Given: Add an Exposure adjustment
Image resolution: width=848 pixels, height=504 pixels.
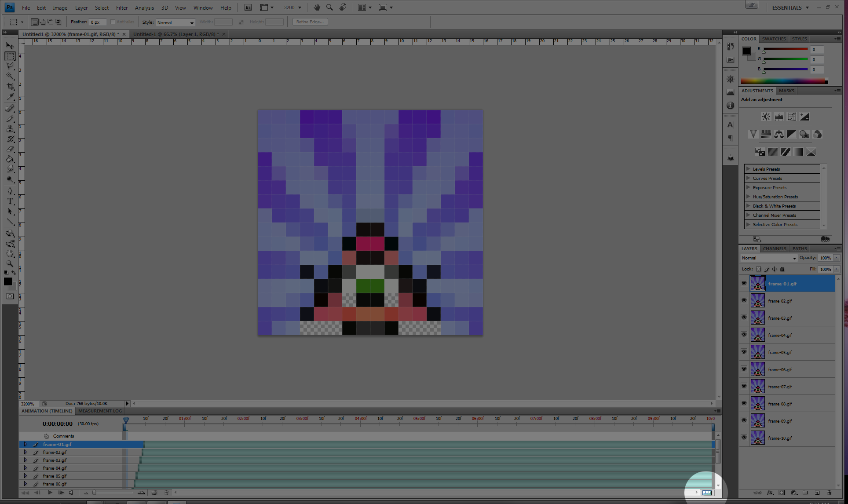Looking at the screenshot, I should coord(804,117).
